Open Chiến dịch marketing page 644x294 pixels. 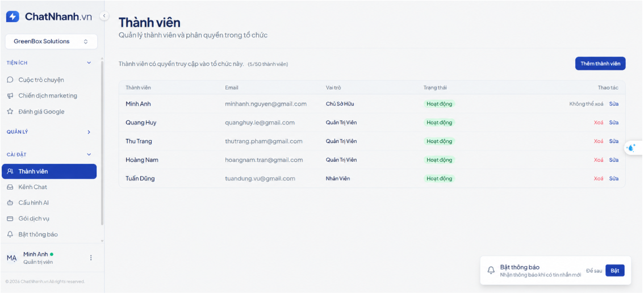point(49,96)
